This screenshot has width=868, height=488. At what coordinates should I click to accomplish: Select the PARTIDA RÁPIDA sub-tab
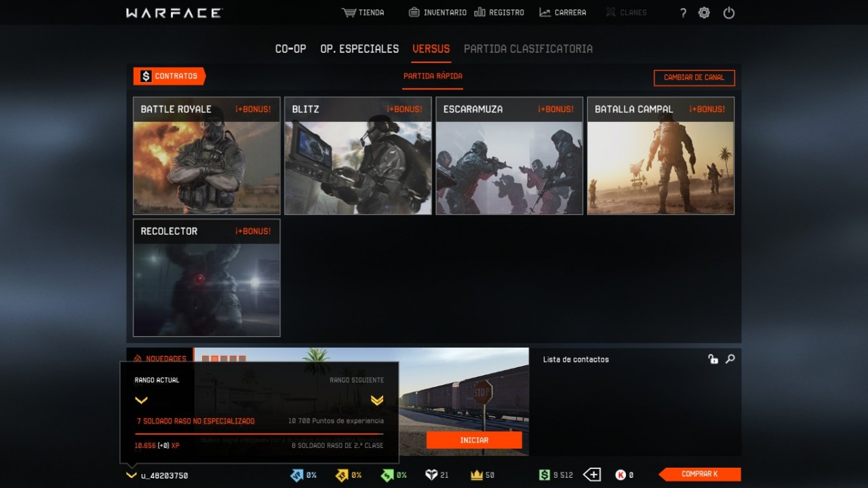point(433,76)
